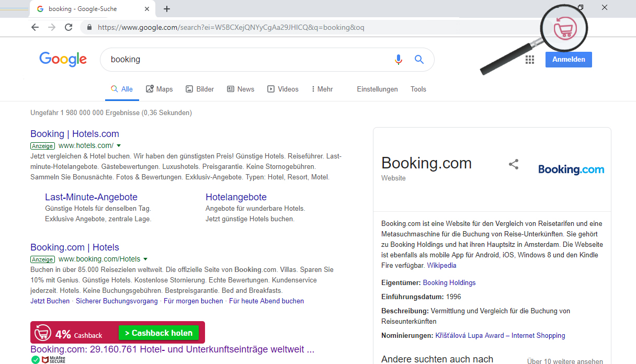Click the Für morgen buchen link
The image size is (636, 364).
pos(193,301)
